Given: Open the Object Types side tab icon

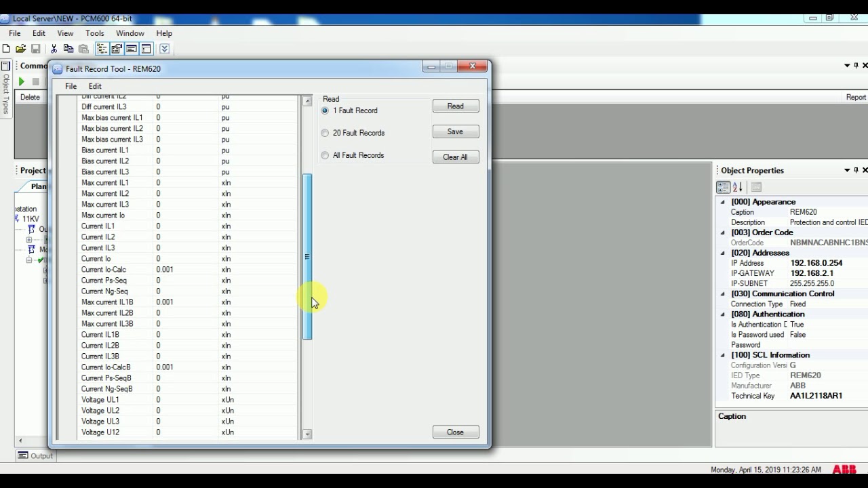Looking at the screenshot, I should [5, 66].
